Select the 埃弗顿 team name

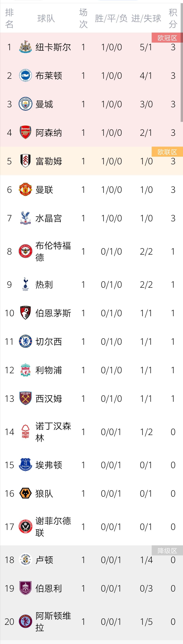49,465
